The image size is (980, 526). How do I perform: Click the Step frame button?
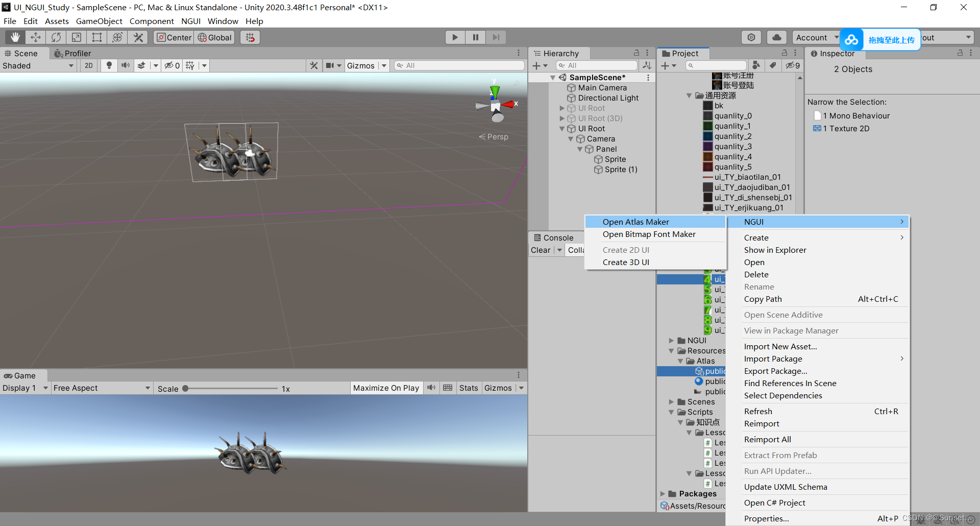[x=496, y=37]
